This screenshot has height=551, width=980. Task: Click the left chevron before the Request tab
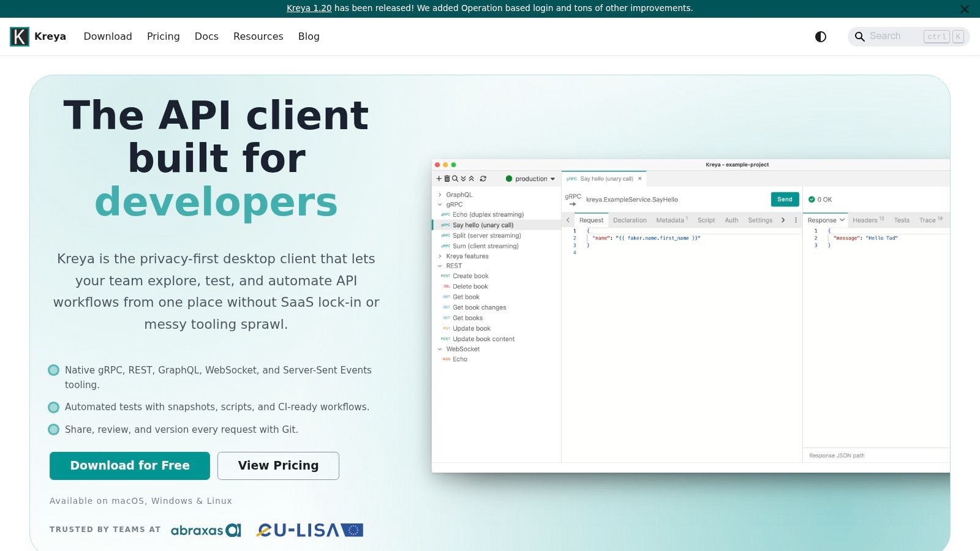(x=568, y=220)
